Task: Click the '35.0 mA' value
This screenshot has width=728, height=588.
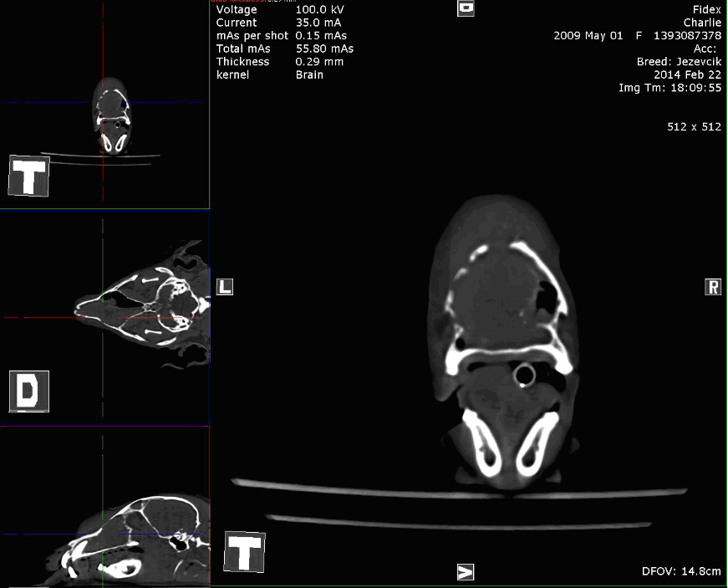Action: [x=318, y=23]
